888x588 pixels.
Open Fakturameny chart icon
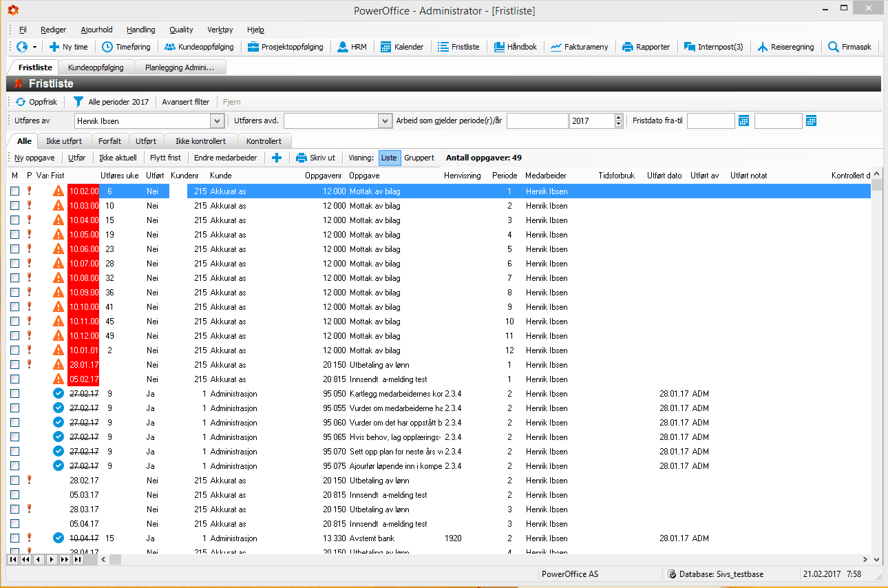click(x=556, y=47)
